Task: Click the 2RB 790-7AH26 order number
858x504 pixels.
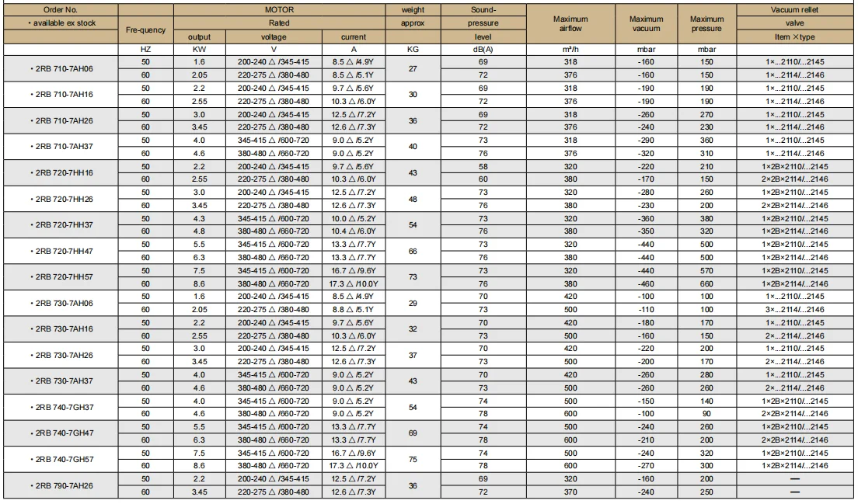Action: coord(61,485)
